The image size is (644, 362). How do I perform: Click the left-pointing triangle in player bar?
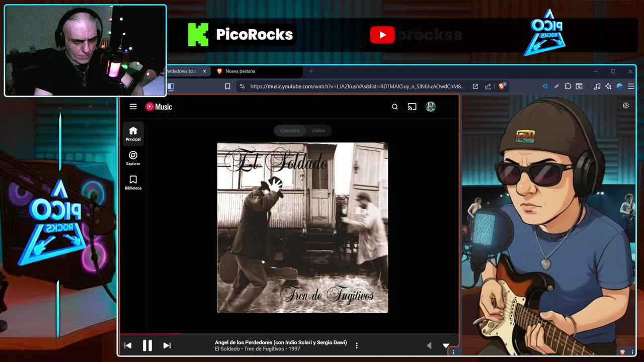pos(429,345)
